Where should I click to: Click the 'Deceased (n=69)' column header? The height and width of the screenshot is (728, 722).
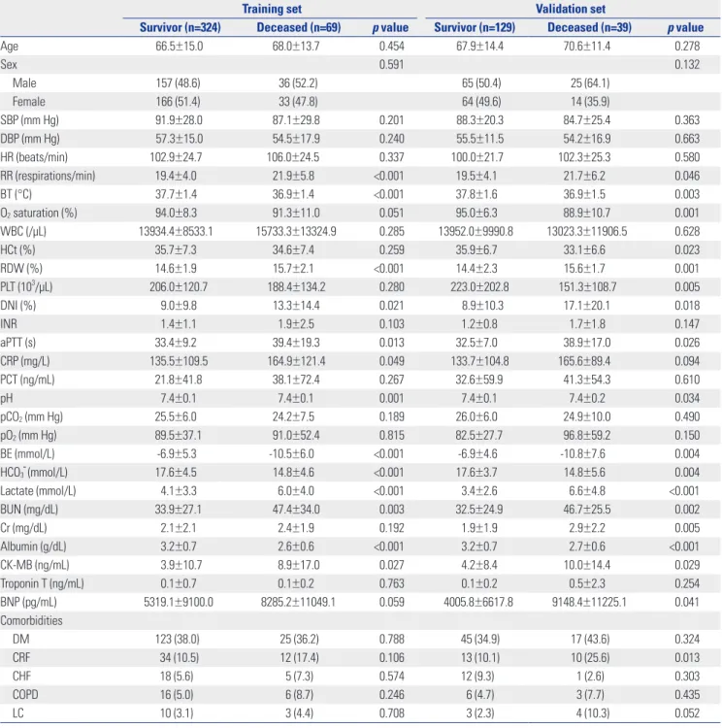coord(299,27)
